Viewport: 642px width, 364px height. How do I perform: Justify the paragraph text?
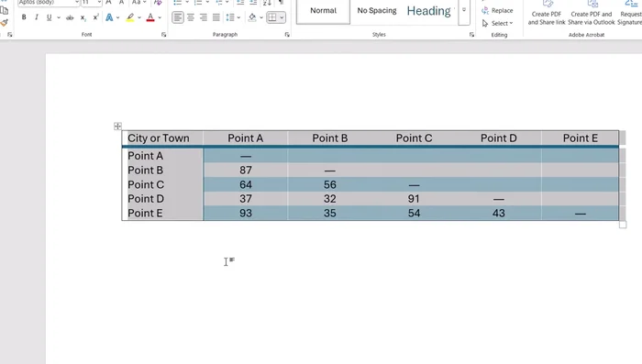[216, 17]
